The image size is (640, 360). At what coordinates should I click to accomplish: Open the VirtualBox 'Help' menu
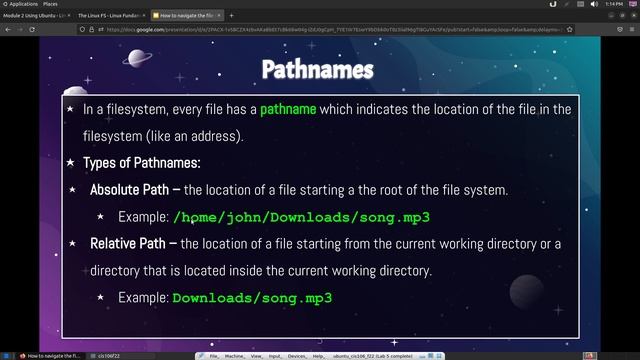click(x=318, y=356)
